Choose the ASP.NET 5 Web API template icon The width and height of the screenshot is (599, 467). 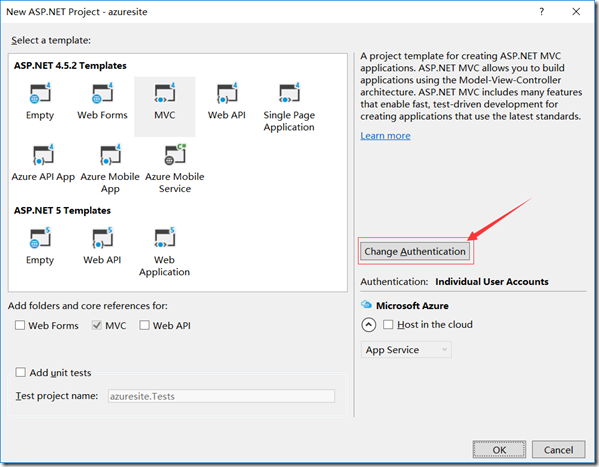point(102,238)
